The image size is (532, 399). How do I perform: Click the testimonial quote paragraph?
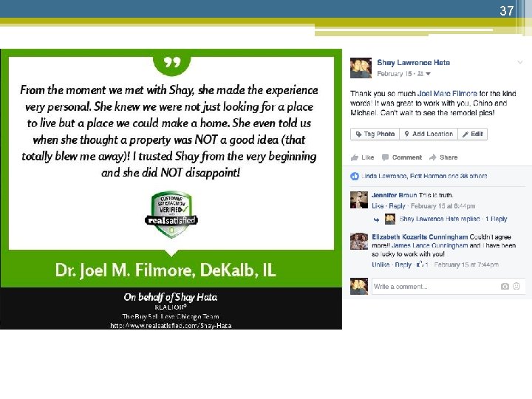169,132
